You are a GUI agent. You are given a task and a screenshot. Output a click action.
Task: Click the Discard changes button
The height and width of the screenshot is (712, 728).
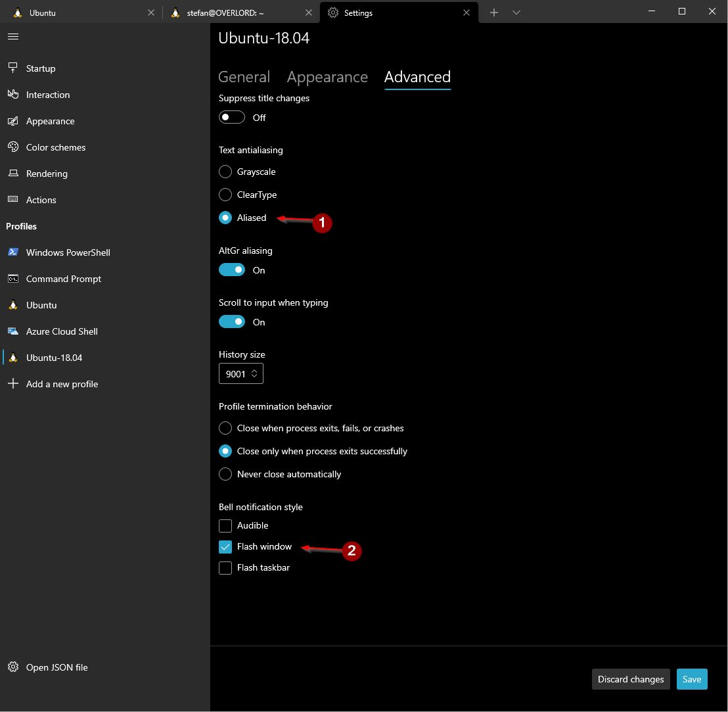pyautogui.click(x=631, y=679)
